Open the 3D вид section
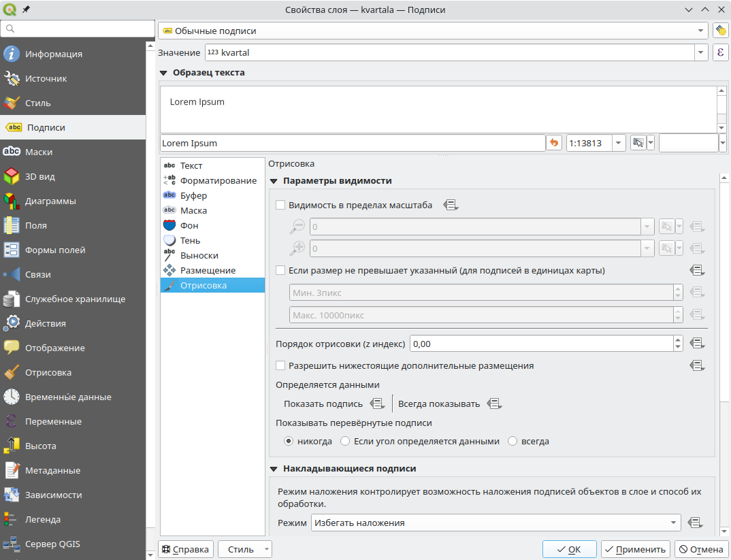Viewport: 731px width, 560px height. point(73,176)
